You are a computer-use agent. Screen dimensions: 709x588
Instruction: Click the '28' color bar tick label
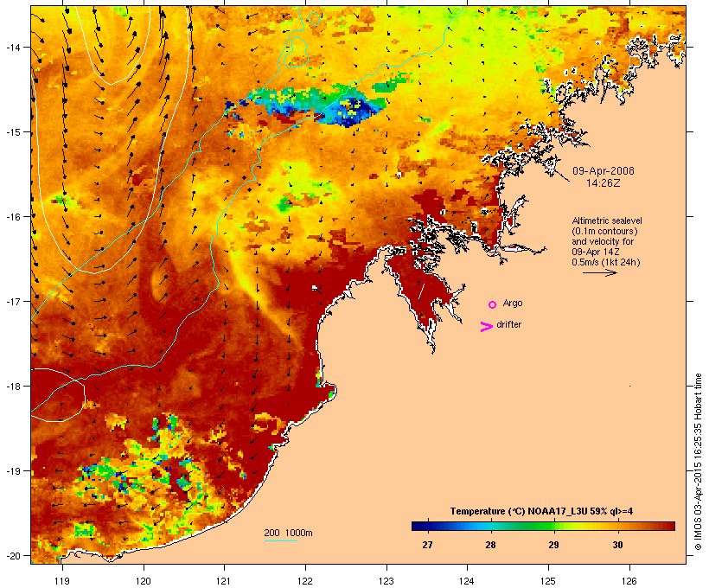point(490,545)
